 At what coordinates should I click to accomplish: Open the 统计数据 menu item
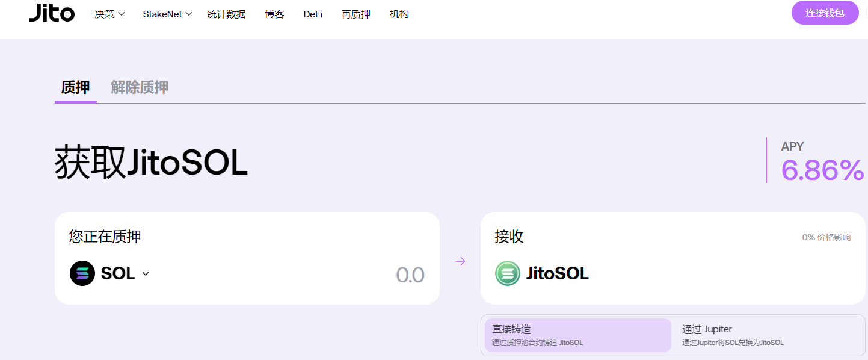click(226, 14)
